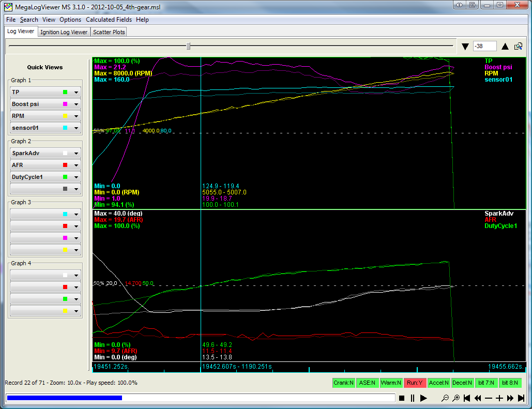Click the down arrow beside the -38 field

coord(465,47)
